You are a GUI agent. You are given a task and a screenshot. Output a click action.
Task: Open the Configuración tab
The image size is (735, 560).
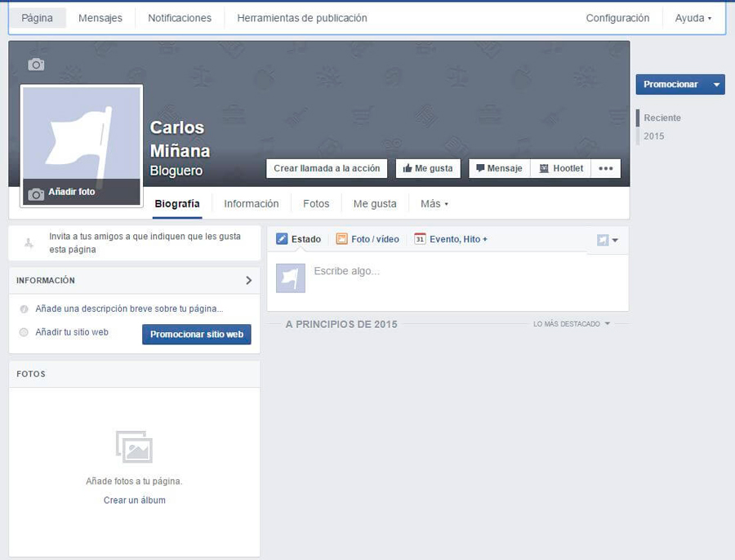617,18
